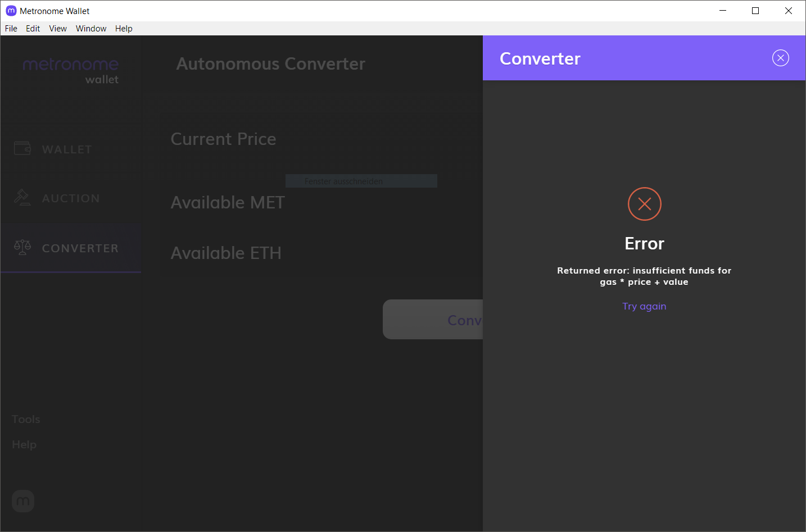Select the Wallet icon in the sidebar
The image size is (806, 532).
coord(22,148)
